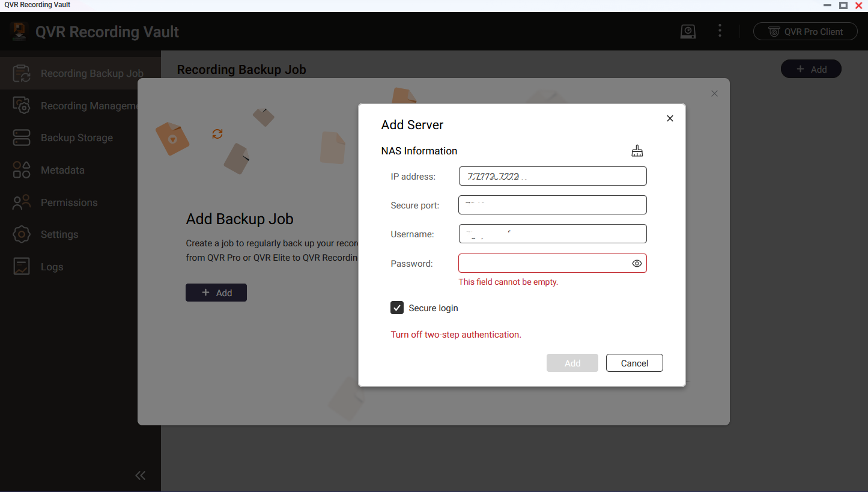This screenshot has width=868, height=492.
Task: Focus the Secure port field
Action: [553, 205]
